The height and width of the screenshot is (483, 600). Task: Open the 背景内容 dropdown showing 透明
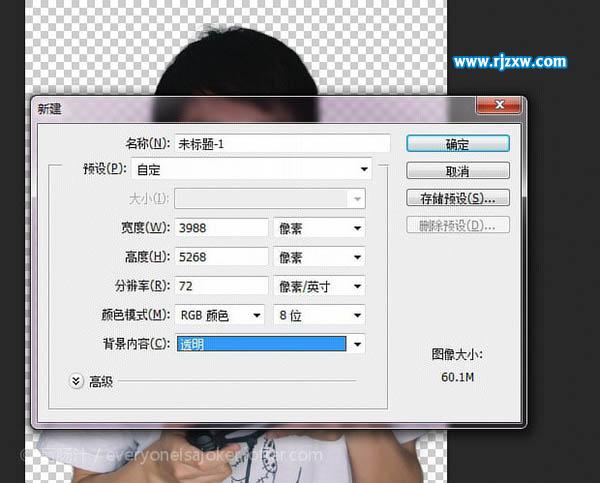(270, 344)
